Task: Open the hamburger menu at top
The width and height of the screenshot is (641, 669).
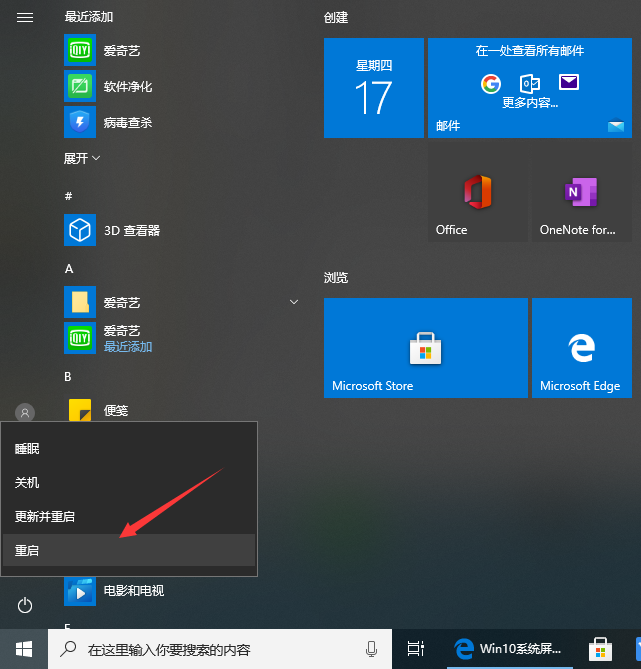Action: [x=25, y=18]
